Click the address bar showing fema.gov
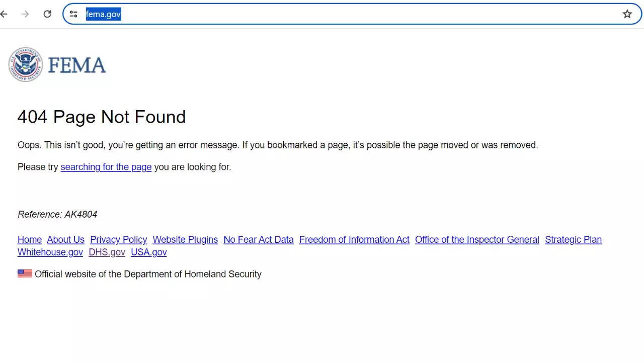This screenshot has width=644, height=362. (103, 14)
